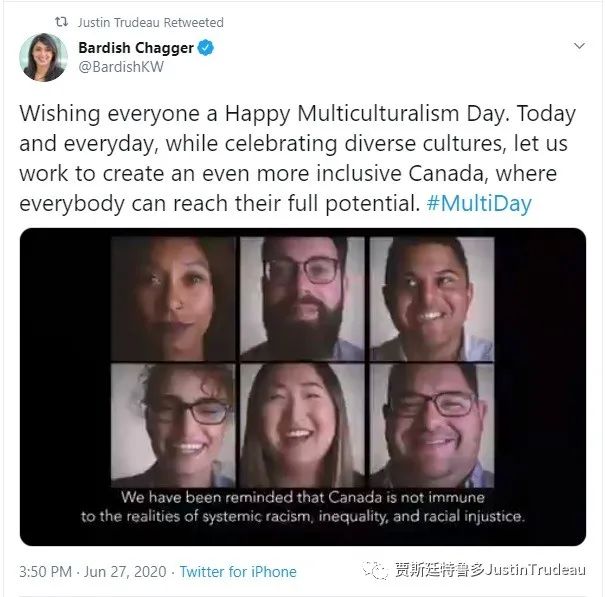This screenshot has height=597, width=605.
Task: Click the Justin Trudeau Retweeted label
Action: (x=150, y=22)
